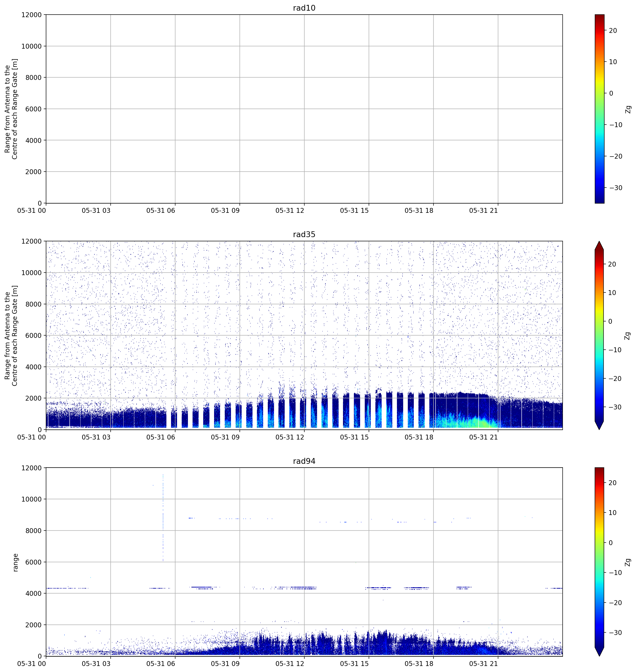
Task: Click the Zg label beside rad35 colorbar
Action: (628, 336)
